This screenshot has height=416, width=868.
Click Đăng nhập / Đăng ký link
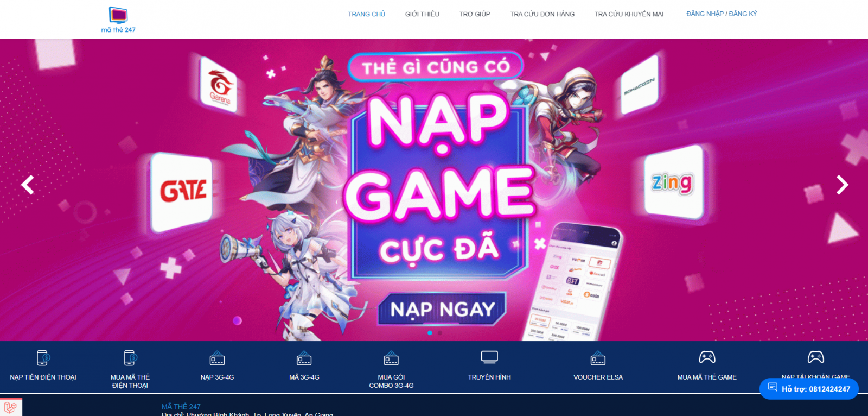(x=722, y=14)
